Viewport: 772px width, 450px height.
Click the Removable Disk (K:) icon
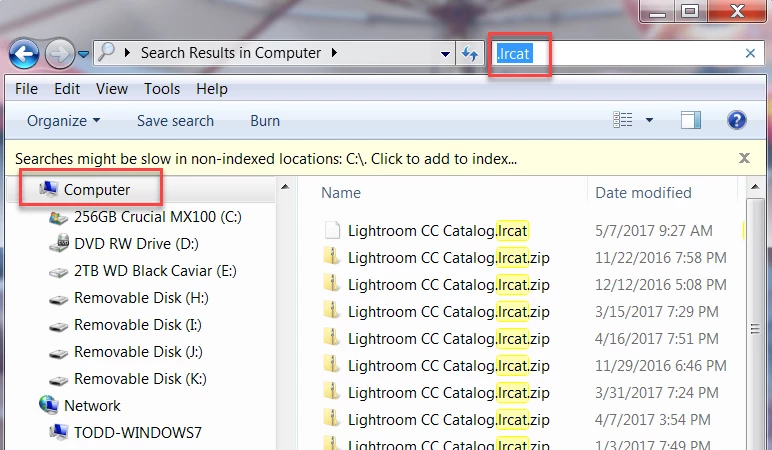click(x=59, y=381)
